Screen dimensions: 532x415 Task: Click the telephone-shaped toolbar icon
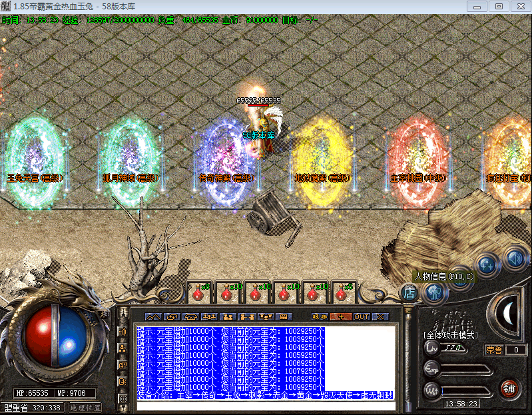pyautogui.click(x=190, y=317)
